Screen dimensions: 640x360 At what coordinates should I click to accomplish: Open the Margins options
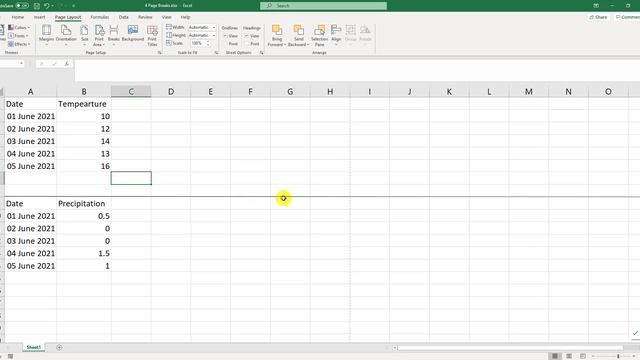[47, 34]
